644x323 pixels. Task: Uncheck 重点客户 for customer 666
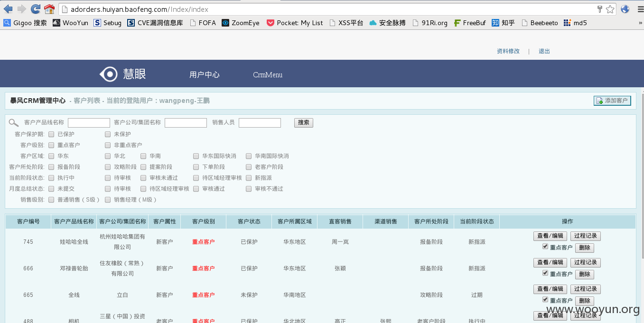click(x=545, y=273)
